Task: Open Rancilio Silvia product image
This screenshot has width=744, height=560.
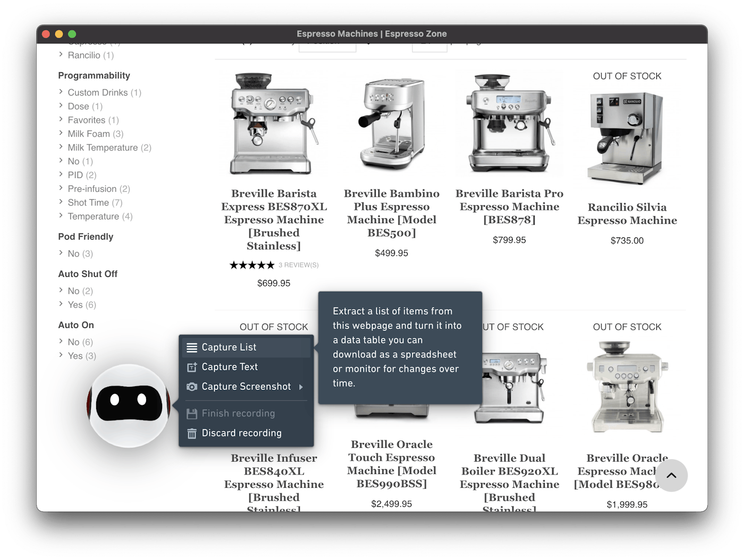Action: tap(627, 138)
